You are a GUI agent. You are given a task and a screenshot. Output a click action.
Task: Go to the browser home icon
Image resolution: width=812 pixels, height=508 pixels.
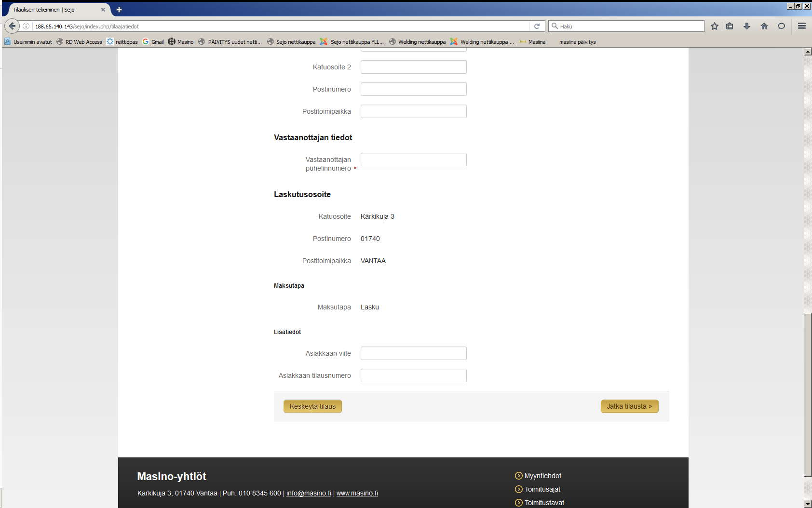coord(764,26)
